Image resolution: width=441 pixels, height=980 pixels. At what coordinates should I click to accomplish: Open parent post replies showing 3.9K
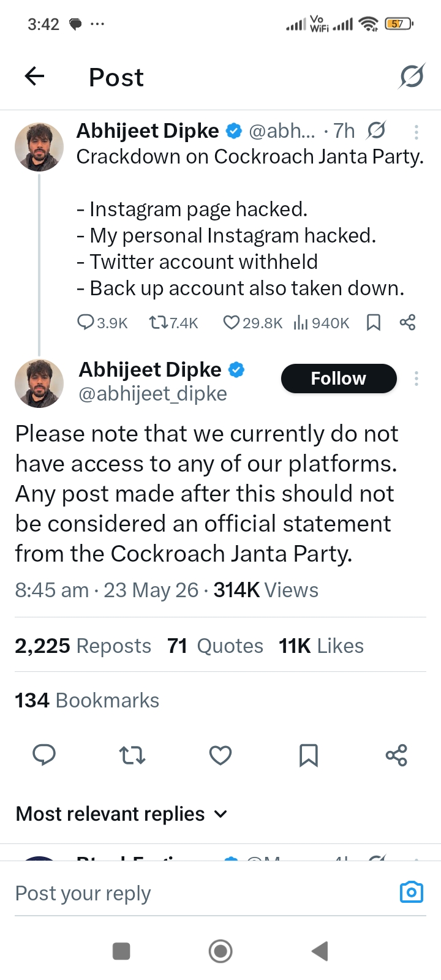tap(102, 322)
